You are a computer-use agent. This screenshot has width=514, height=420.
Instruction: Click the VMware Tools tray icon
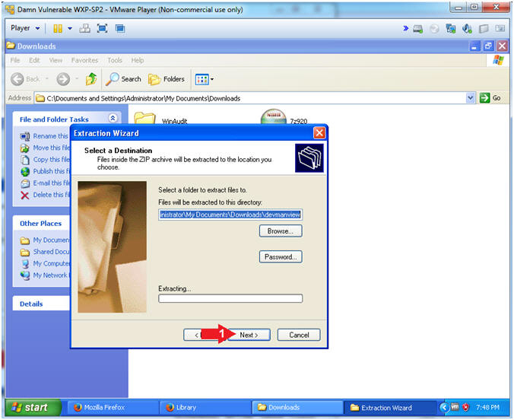[455, 407]
